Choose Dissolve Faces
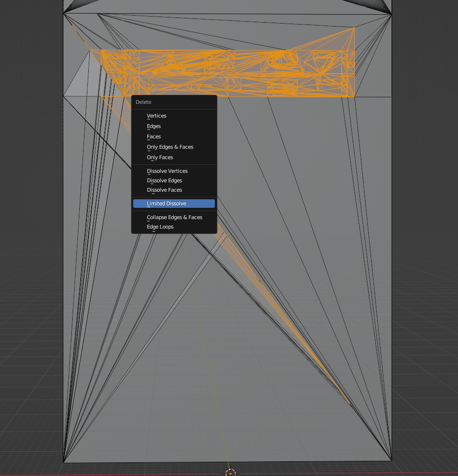 tap(174, 190)
